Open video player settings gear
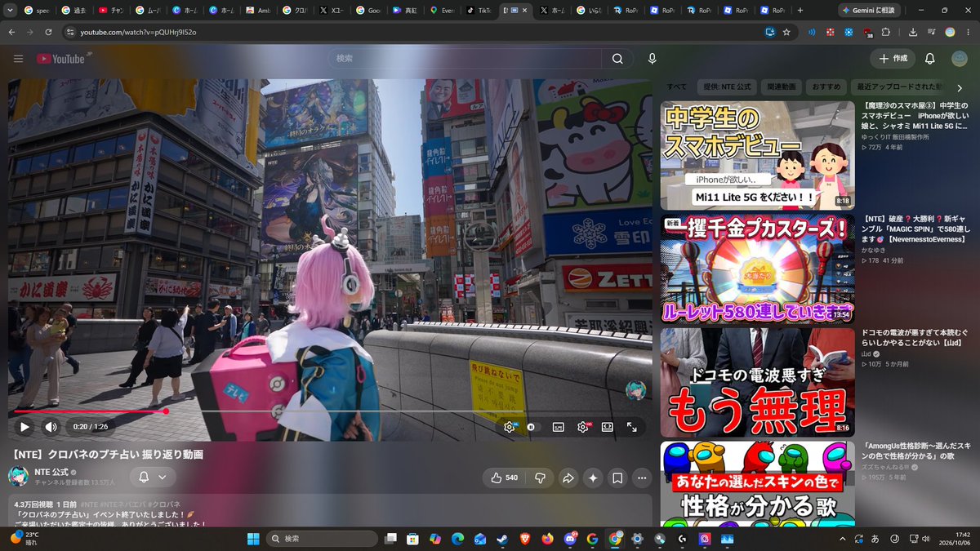 (x=583, y=427)
